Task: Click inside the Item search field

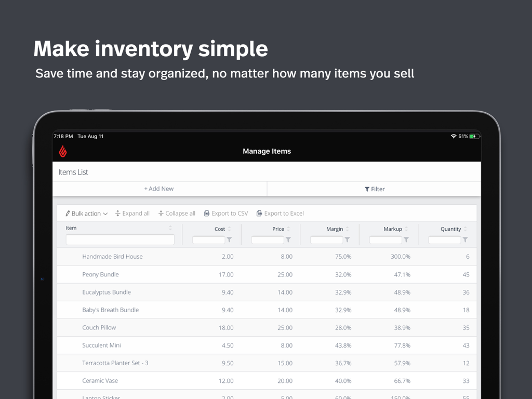Action: click(119, 240)
